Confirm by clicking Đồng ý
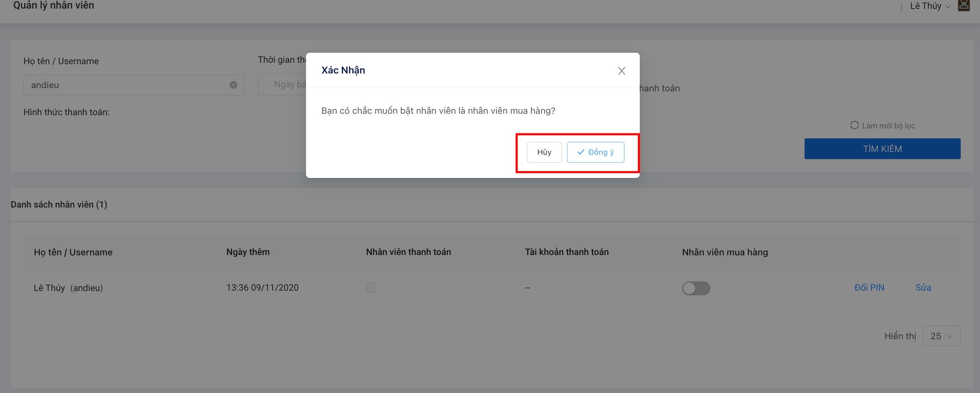 pos(595,152)
